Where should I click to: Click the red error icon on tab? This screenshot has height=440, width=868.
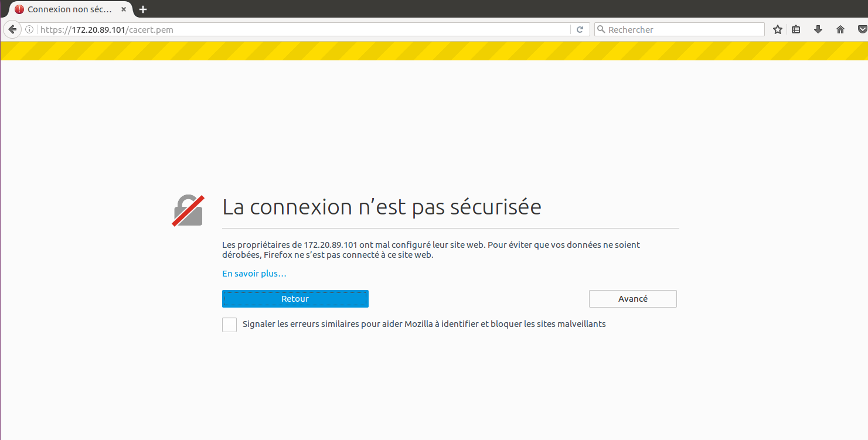(19, 9)
